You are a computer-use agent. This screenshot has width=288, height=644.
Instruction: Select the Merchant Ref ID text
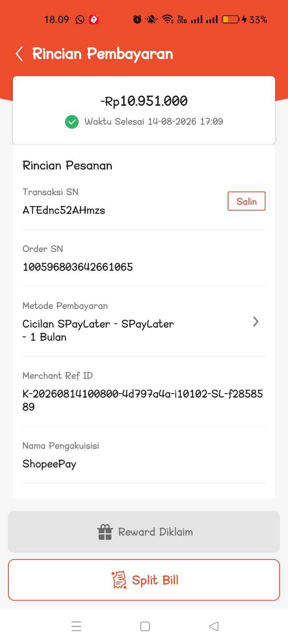[x=143, y=400]
